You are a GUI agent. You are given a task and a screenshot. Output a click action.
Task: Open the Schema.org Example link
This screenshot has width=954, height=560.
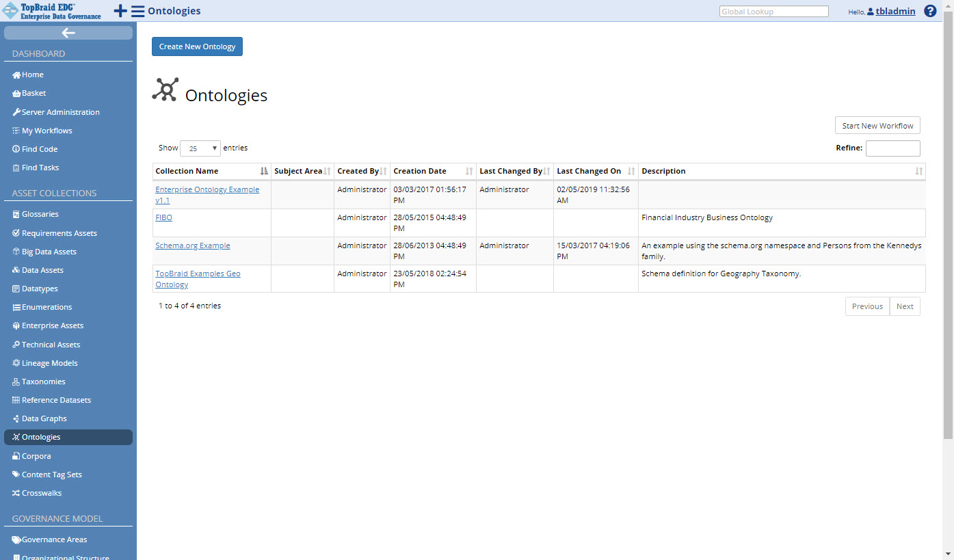[x=192, y=245]
